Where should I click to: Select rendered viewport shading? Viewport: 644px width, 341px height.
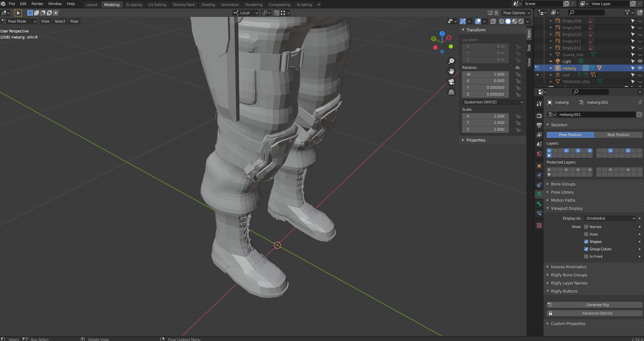click(x=521, y=21)
